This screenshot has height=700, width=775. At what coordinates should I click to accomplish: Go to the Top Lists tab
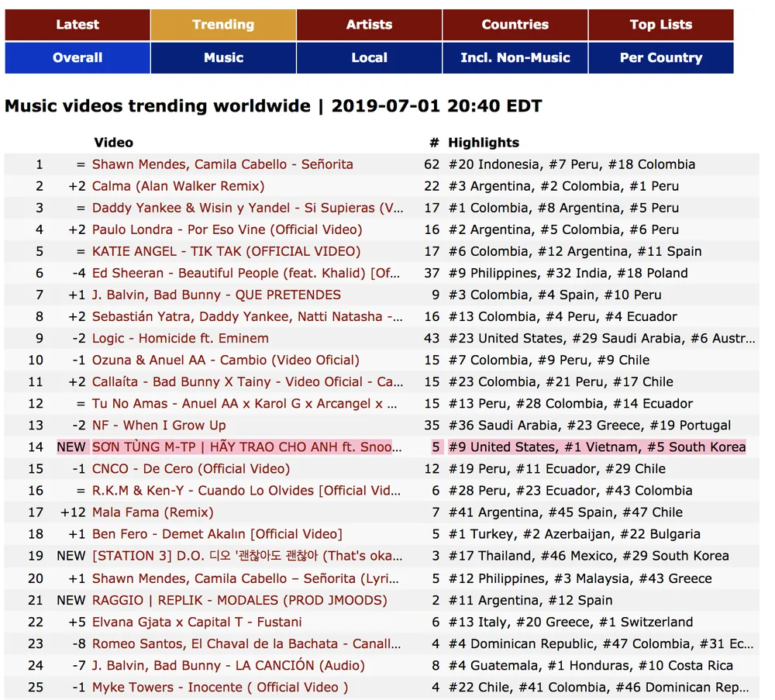(660, 25)
